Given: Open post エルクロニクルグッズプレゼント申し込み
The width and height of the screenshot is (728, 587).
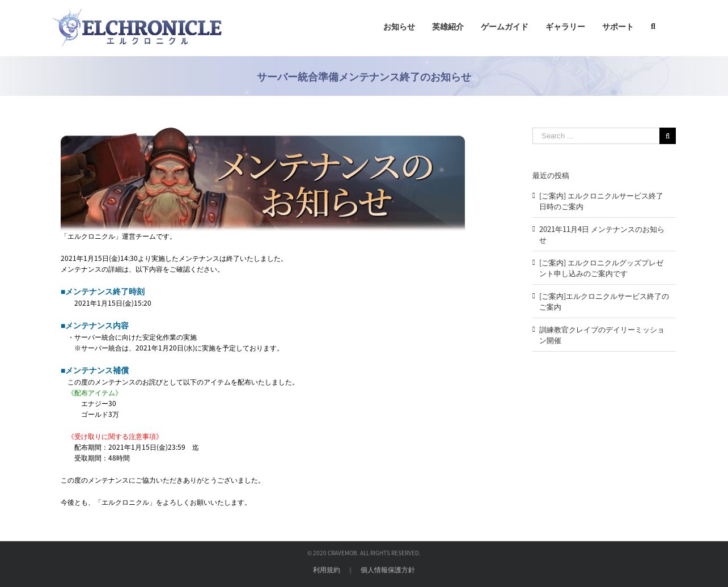Looking at the screenshot, I should 601,268.
